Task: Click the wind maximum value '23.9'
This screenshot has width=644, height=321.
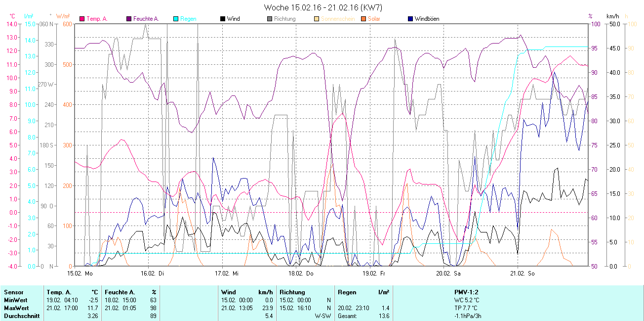Action: click(x=267, y=307)
